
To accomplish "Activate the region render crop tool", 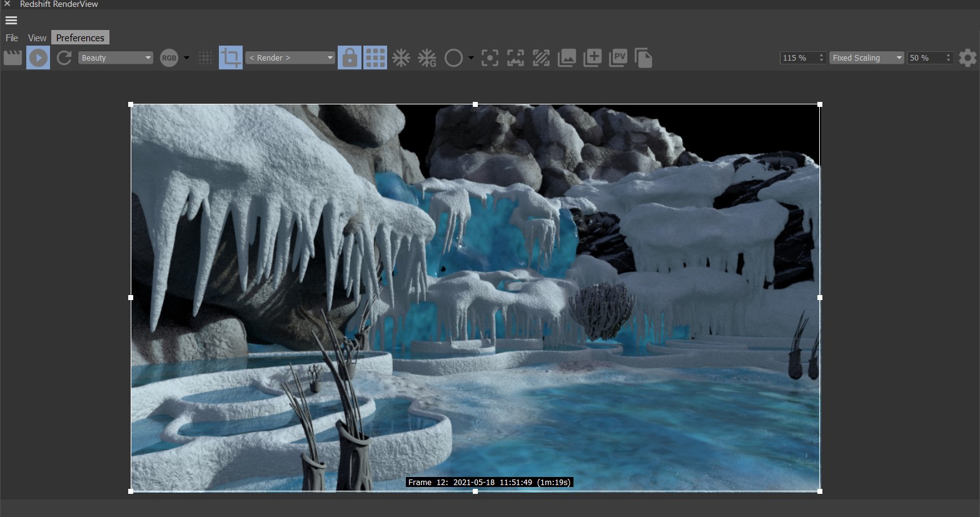I will 230,57.
